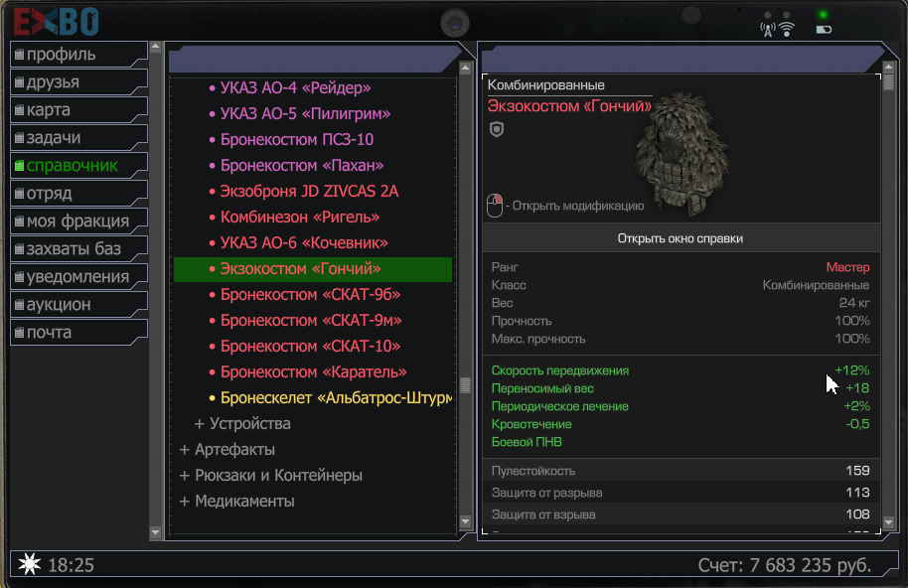This screenshot has height=588, width=908.
Task: Click the antenna signal icon
Action: (x=768, y=30)
